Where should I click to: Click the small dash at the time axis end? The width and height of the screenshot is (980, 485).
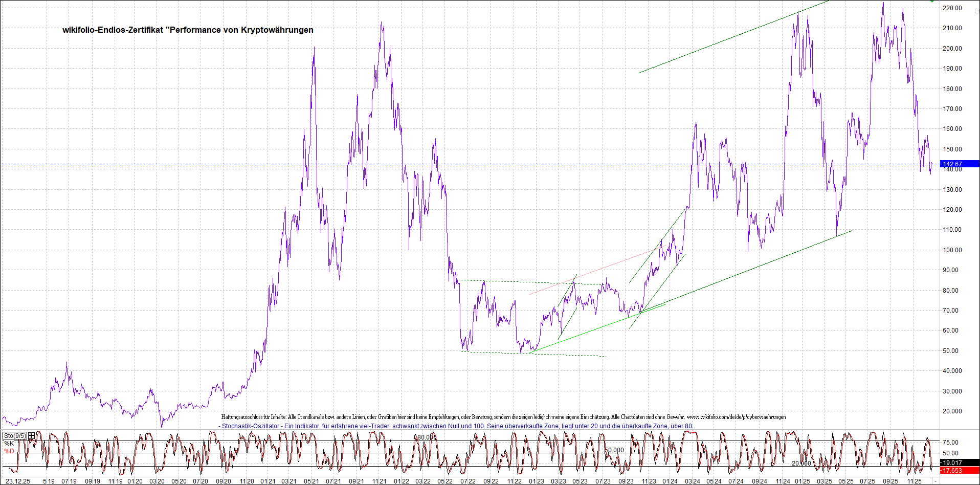click(936, 481)
